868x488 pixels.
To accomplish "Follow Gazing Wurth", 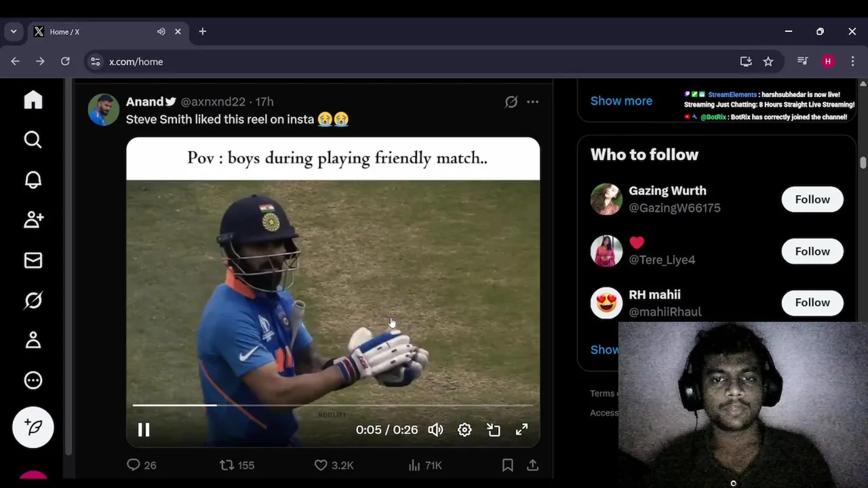I will (812, 199).
